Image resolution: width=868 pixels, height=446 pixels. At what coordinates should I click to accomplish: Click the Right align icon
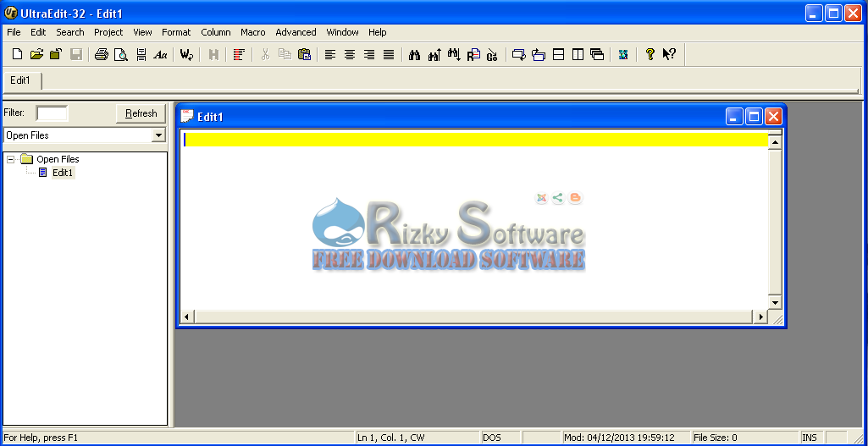click(369, 54)
